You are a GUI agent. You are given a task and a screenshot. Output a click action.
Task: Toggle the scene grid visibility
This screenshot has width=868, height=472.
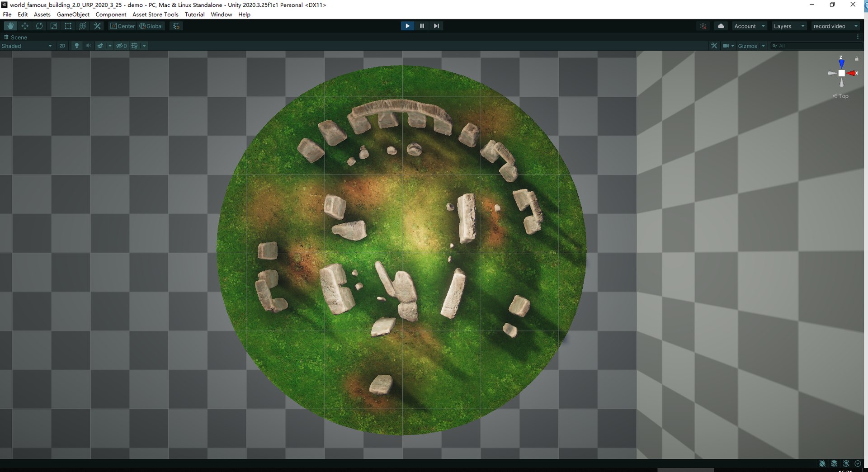pos(134,46)
